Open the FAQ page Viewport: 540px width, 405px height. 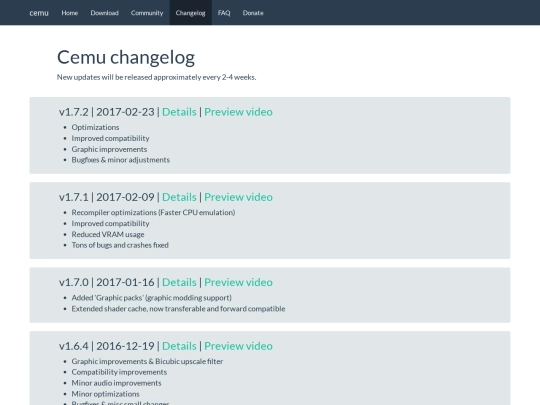pos(224,13)
